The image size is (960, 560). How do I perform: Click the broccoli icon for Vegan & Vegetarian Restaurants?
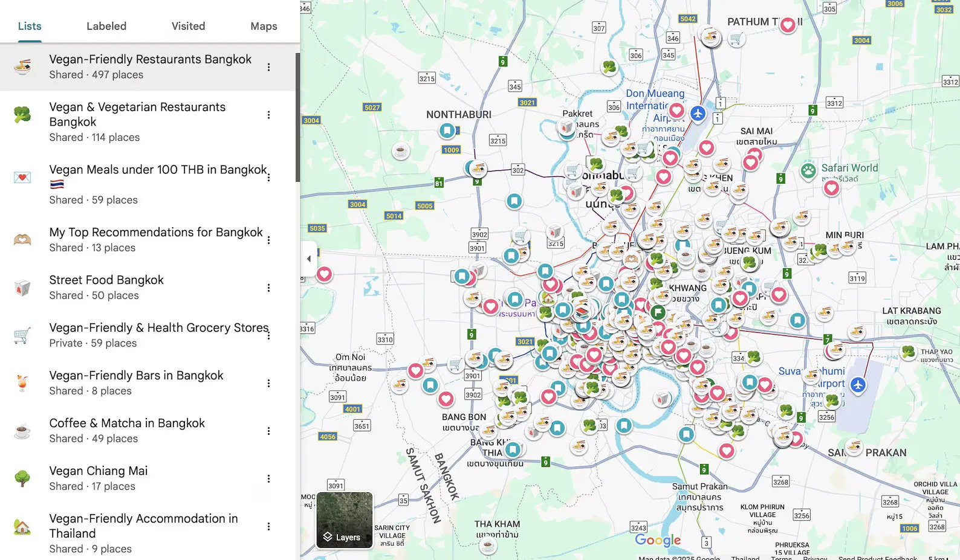click(x=22, y=114)
